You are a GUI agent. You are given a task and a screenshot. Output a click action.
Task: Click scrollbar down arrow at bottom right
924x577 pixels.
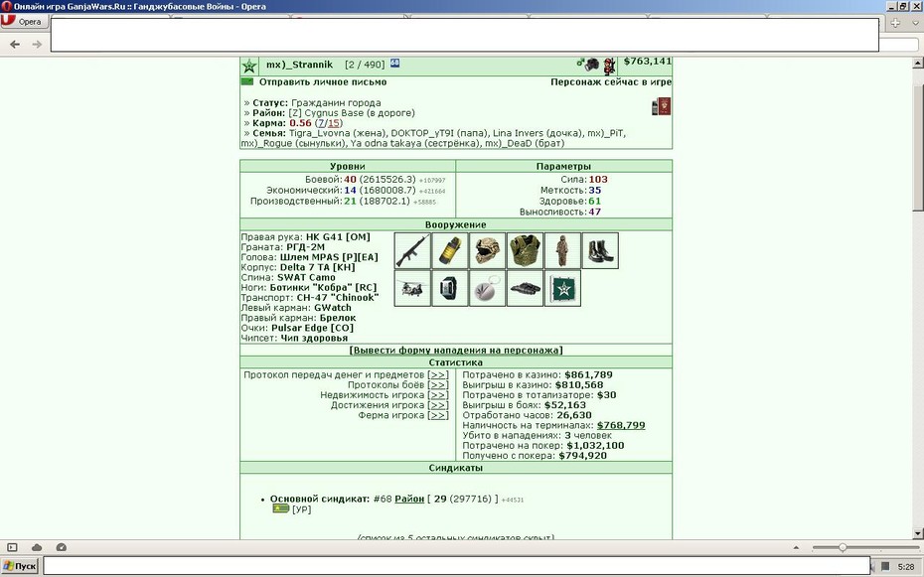coord(918,534)
